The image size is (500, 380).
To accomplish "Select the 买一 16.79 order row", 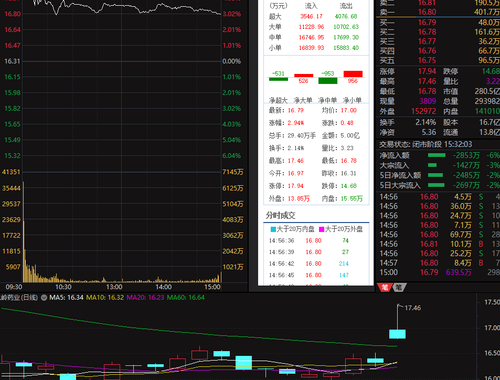I will (438, 22).
